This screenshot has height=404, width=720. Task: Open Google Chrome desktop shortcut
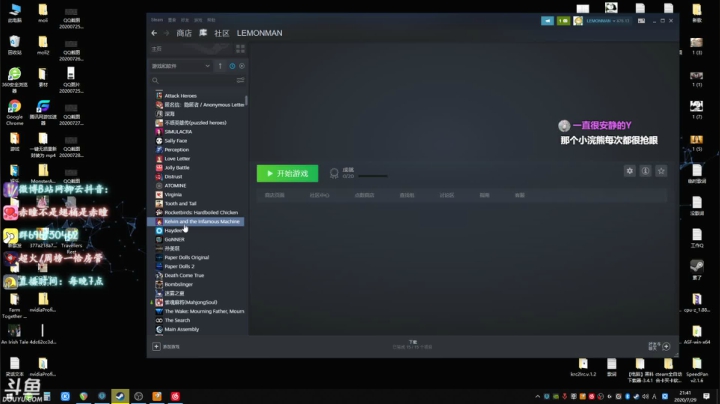15,112
